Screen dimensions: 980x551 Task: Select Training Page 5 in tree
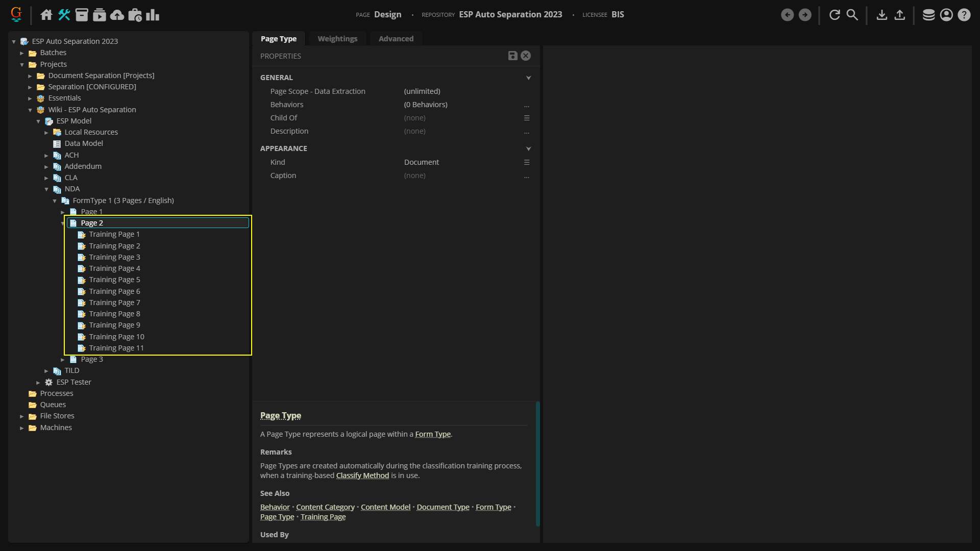pos(114,280)
